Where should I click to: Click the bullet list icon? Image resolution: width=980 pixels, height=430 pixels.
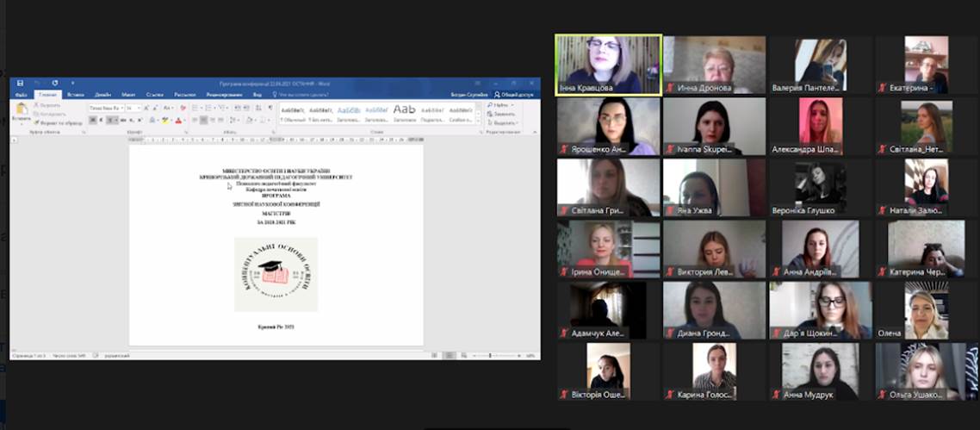tap(193, 108)
